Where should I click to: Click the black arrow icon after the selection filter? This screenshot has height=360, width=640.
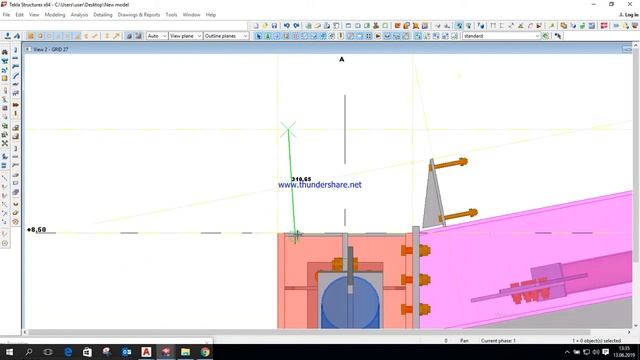(x=558, y=36)
